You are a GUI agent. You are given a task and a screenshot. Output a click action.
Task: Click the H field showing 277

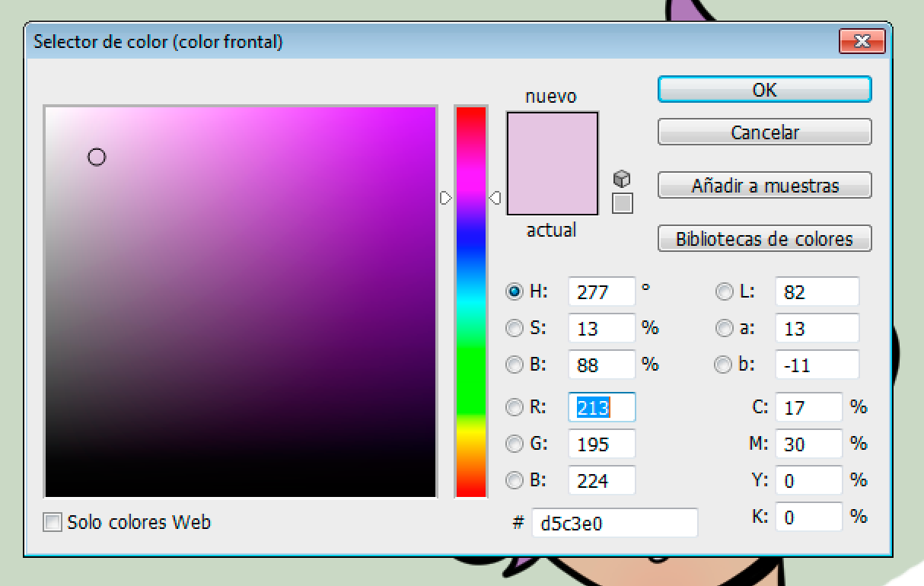click(601, 292)
